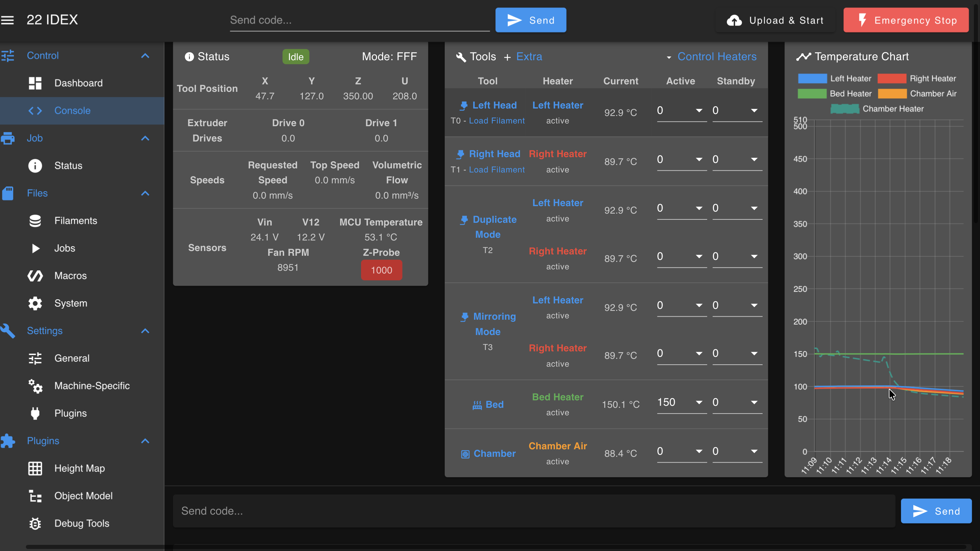This screenshot has height=551, width=980.
Task: Toggle Chamber Air series in chart legend
Action: (917, 94)
